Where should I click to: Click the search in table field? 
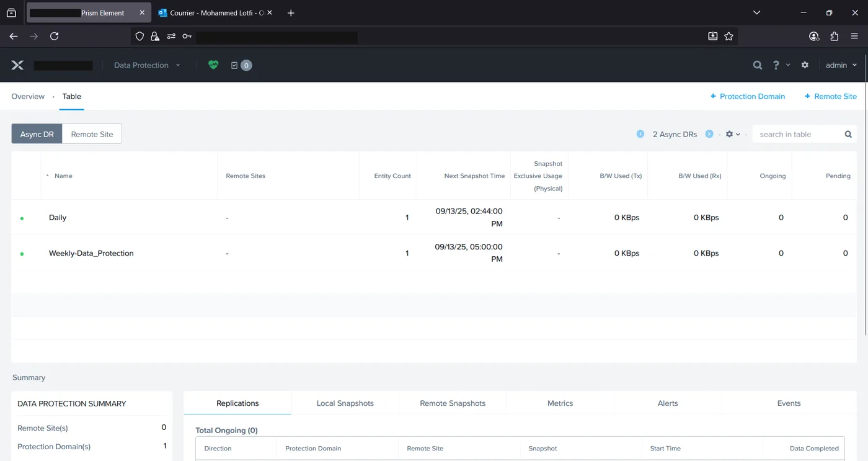click(799, 134)
